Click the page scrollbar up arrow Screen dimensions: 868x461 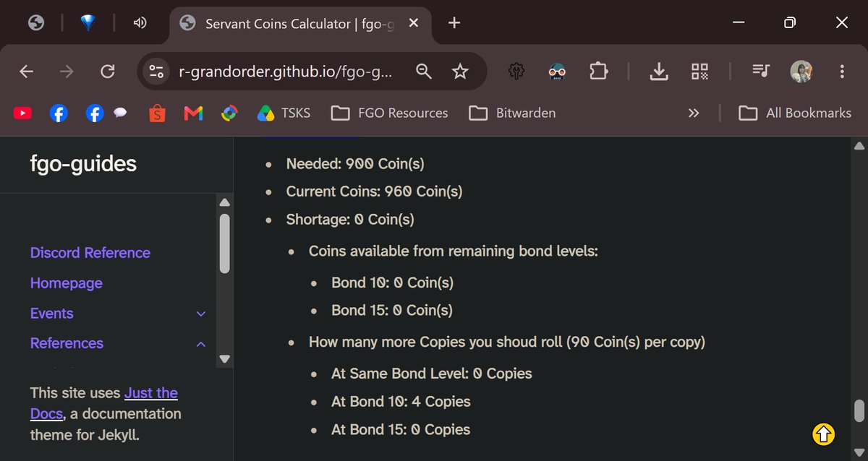coord(859,145)
